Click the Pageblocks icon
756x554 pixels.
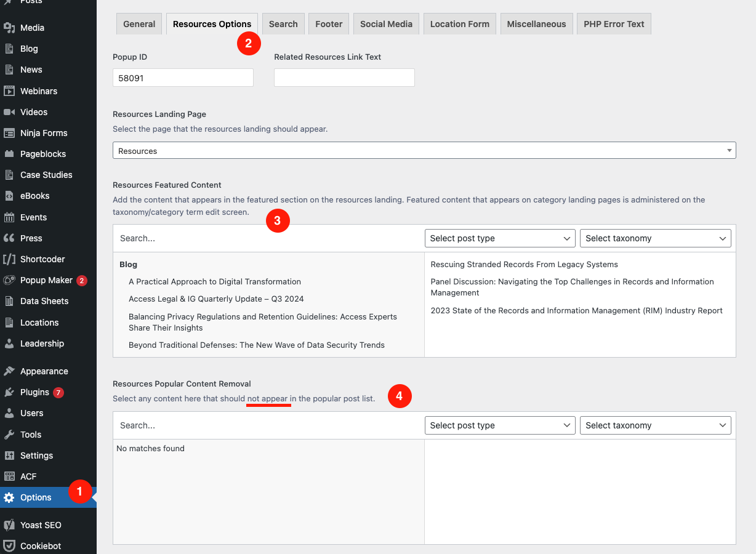pyautogui.click(x=9, y=154)
